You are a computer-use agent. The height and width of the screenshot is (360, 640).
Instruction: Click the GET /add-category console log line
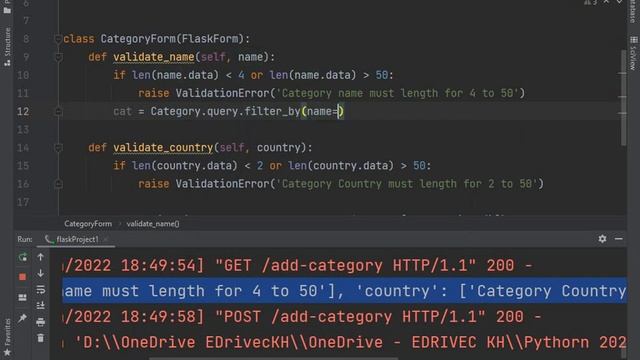298,266
